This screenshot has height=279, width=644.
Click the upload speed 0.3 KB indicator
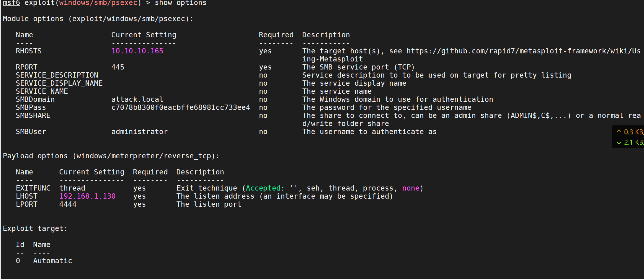[630, 132]
